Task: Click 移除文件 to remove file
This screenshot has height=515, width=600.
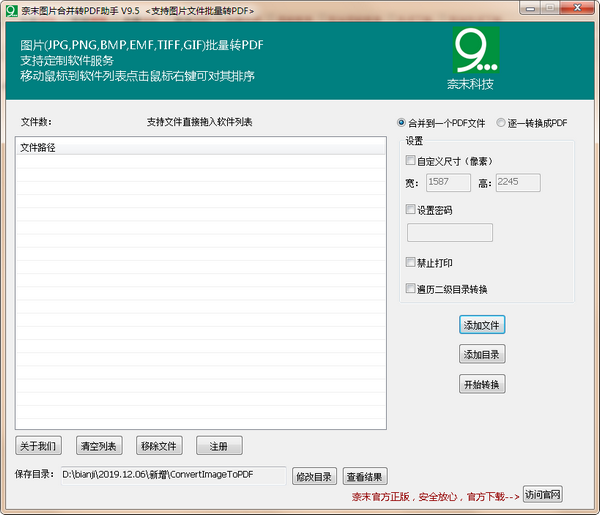Action: [x=159, y=446]
